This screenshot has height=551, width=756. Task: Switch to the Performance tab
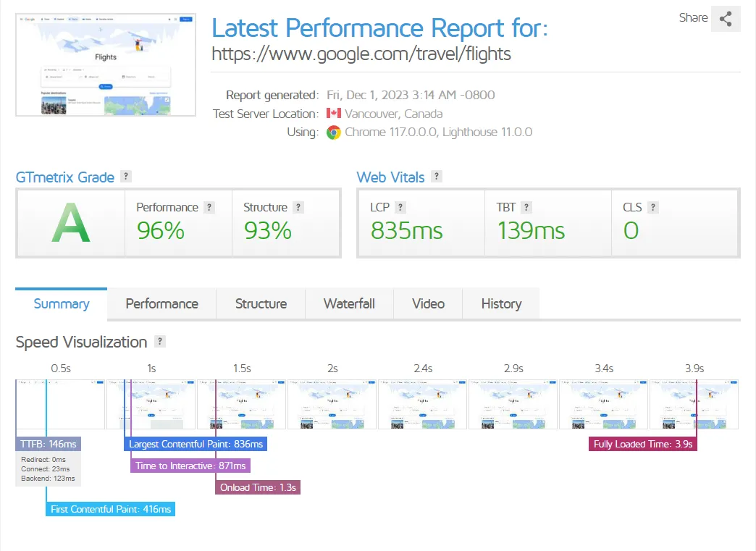(x=162, y=303)
